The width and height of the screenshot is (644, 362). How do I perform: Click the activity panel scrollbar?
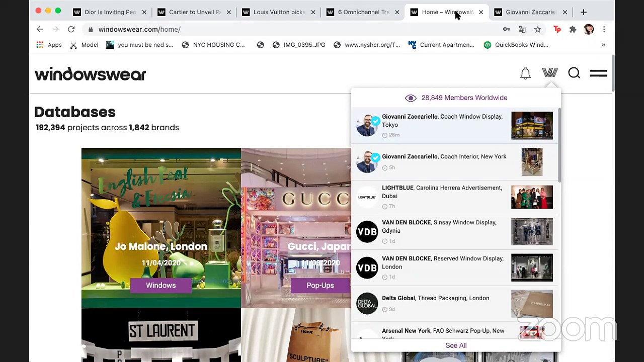coord(559,145)
